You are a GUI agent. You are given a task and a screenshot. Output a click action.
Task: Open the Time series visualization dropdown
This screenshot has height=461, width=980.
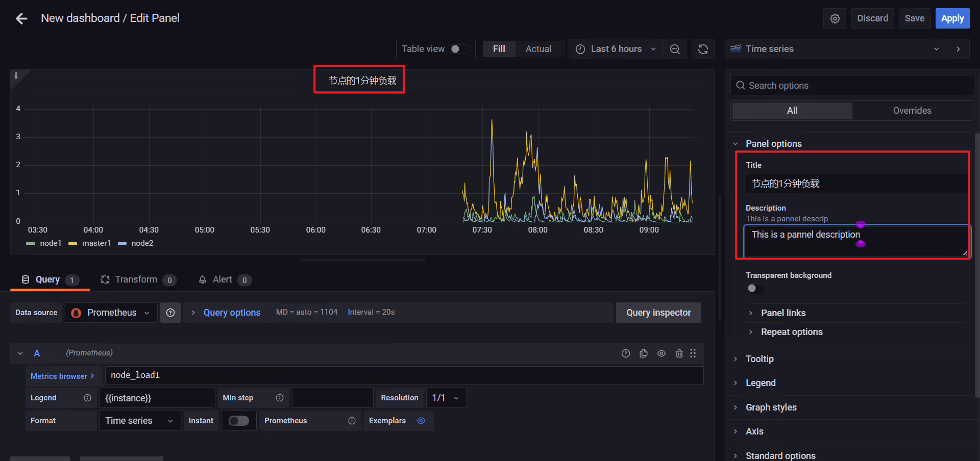[836, 49]
